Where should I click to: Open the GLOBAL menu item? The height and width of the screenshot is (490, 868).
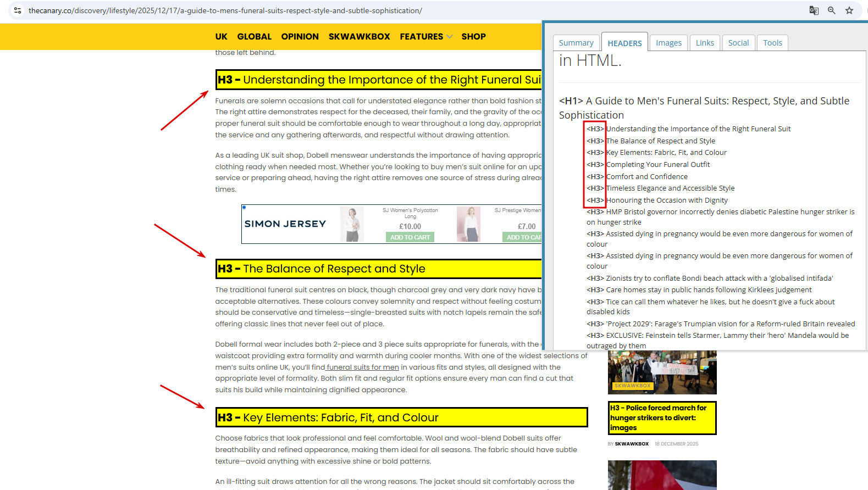click(254, 36)
